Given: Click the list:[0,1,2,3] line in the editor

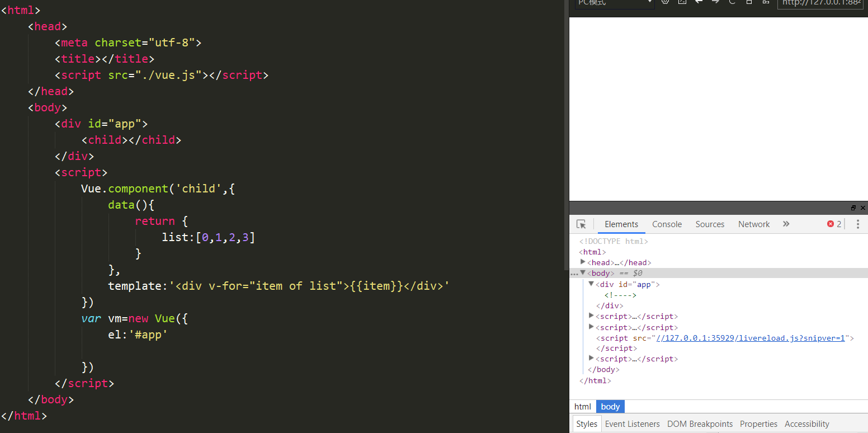Looking at the screenshot, I should pyautogui.click(x=209, y=237).
